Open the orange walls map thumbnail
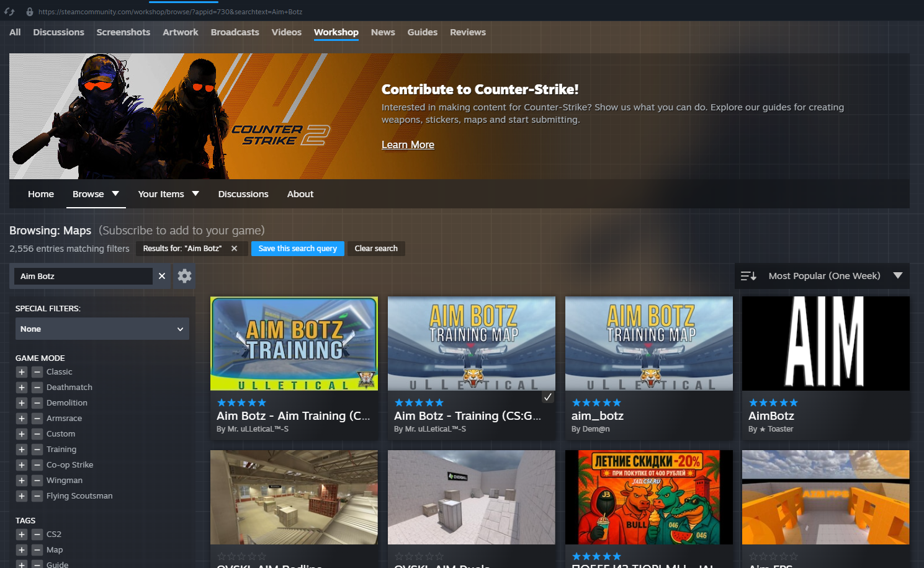The width and height of the screenshot is (924, 568). pos(826,497)
